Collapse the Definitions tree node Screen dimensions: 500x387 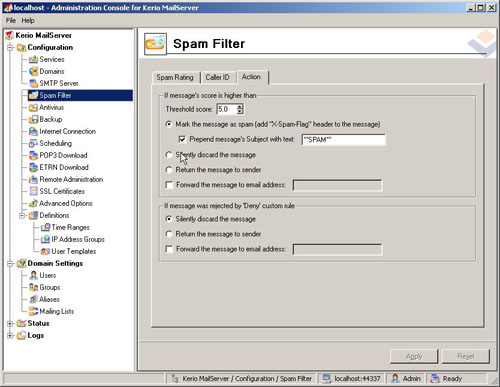coord(22,215)
